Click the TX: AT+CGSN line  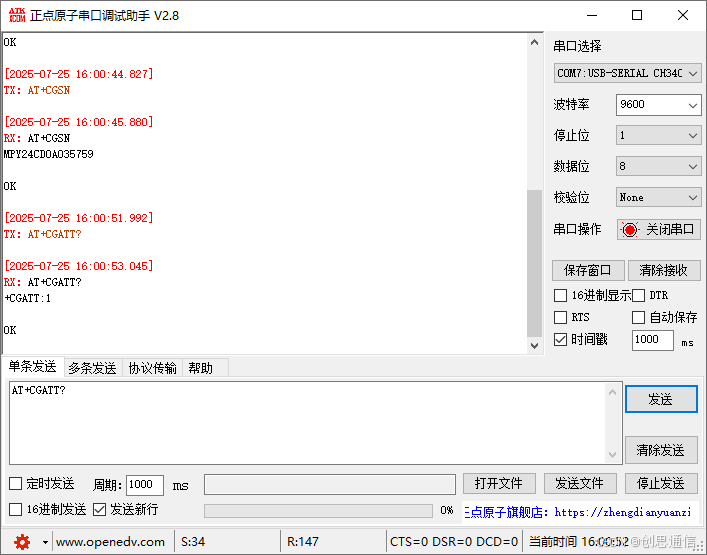click(x=37, y=91)
